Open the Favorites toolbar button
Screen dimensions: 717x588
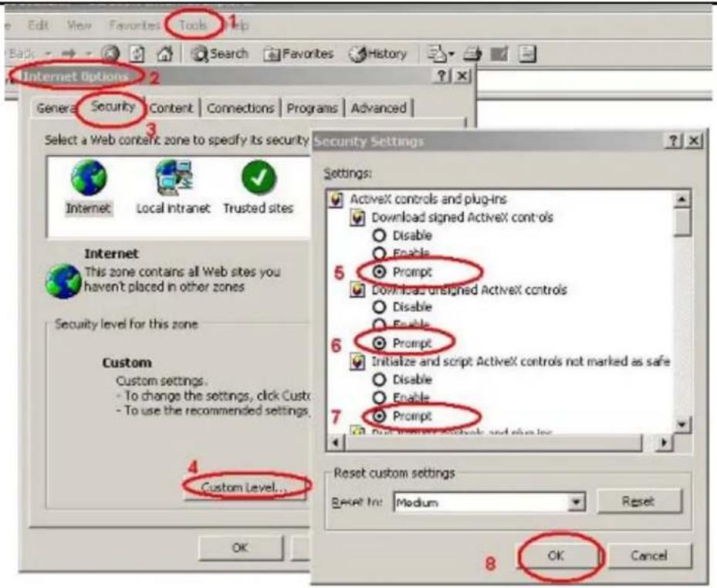[x=298, y=54]
